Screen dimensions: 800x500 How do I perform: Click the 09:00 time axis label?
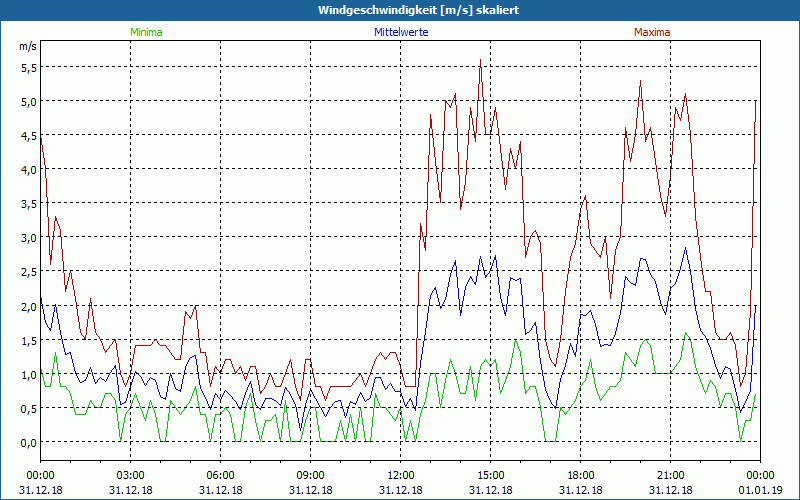(x=311, y=475)
